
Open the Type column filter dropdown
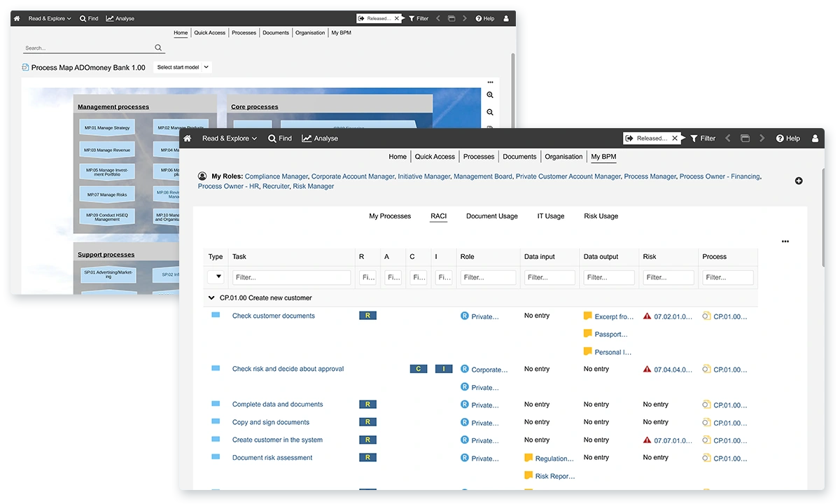coord(216,277)
